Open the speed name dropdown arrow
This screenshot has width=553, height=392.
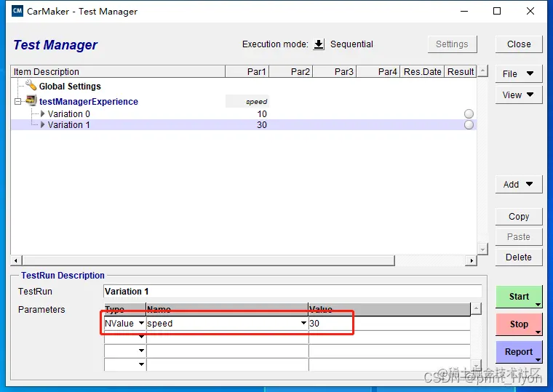pos(303,323)
